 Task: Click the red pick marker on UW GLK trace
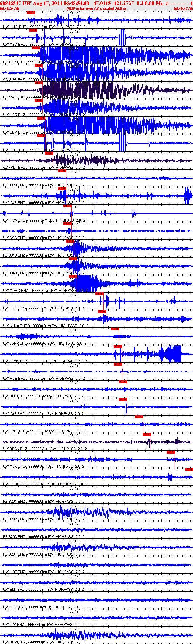coord(170,452)
